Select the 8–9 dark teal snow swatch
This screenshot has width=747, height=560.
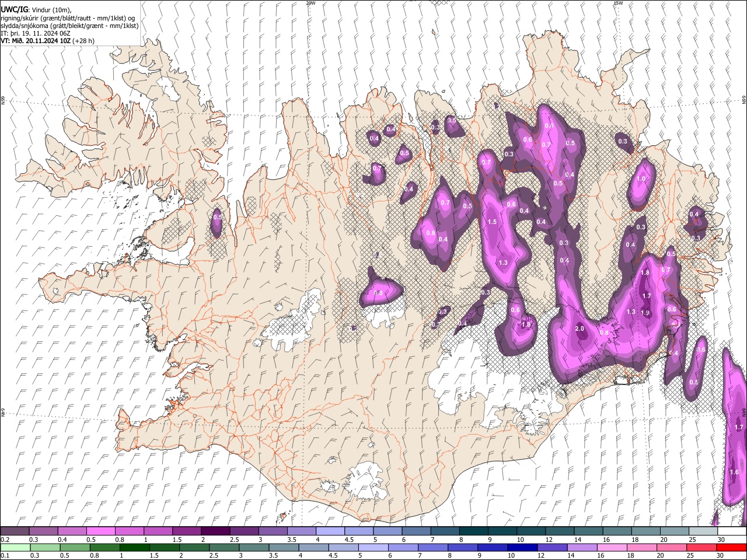tap(473, 531)
